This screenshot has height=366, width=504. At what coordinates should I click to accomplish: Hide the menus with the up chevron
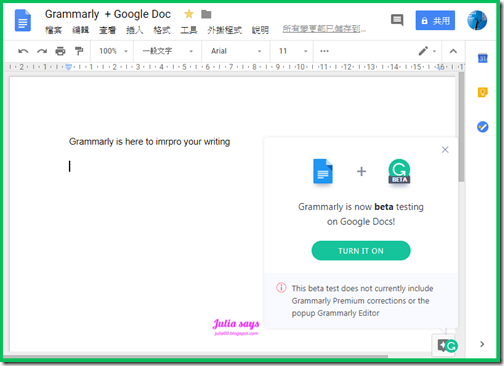(453, 51)
